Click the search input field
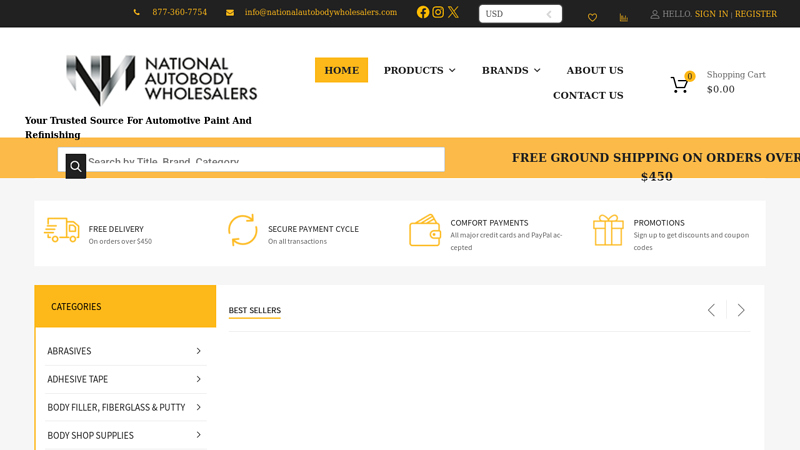The image size is (800, 450). coord(251,160)
